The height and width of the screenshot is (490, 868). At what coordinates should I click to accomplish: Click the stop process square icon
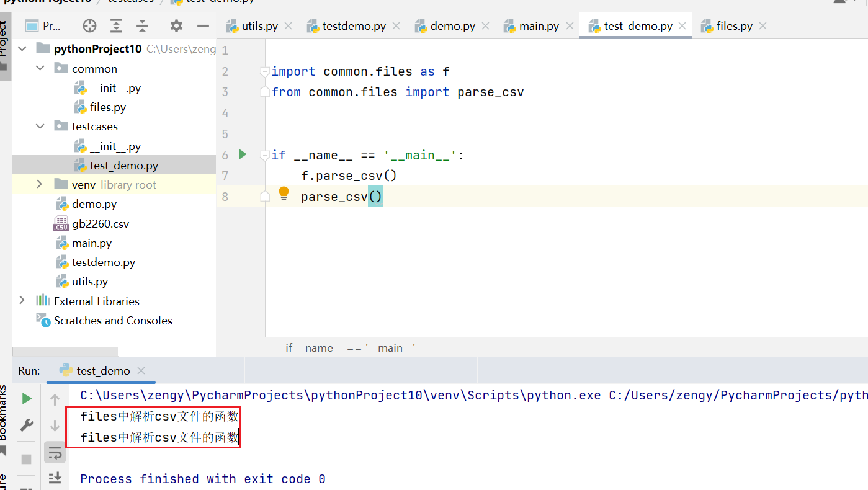27,459
